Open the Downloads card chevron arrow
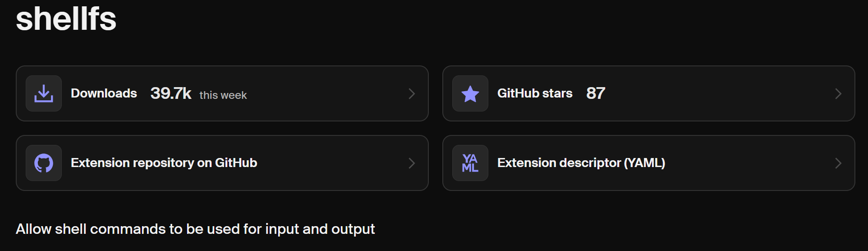 tap(411, 93)
